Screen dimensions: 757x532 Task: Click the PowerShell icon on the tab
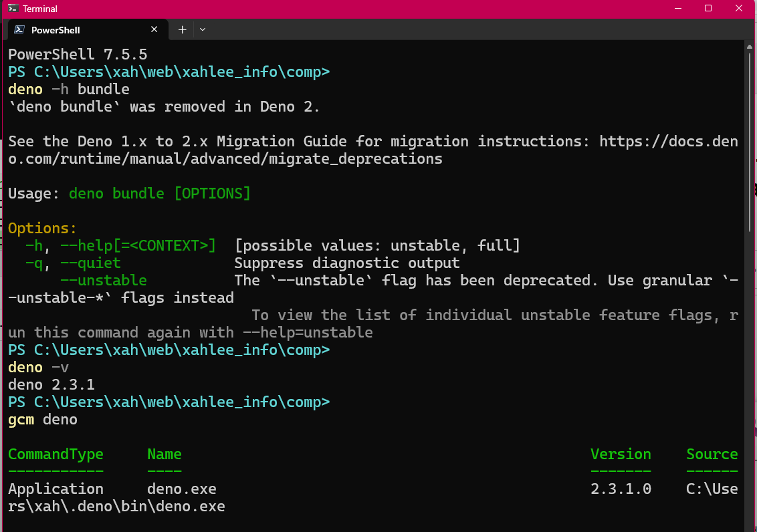[19, 29]
